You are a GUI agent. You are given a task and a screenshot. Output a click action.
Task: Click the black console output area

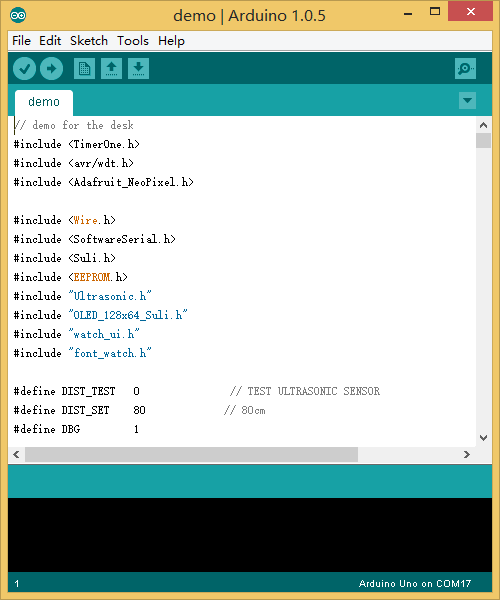pyautogui.click(x=250, y=535)
